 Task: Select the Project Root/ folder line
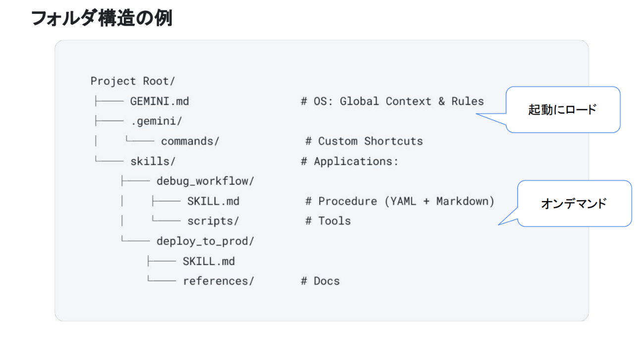click(x=133, y=81)
